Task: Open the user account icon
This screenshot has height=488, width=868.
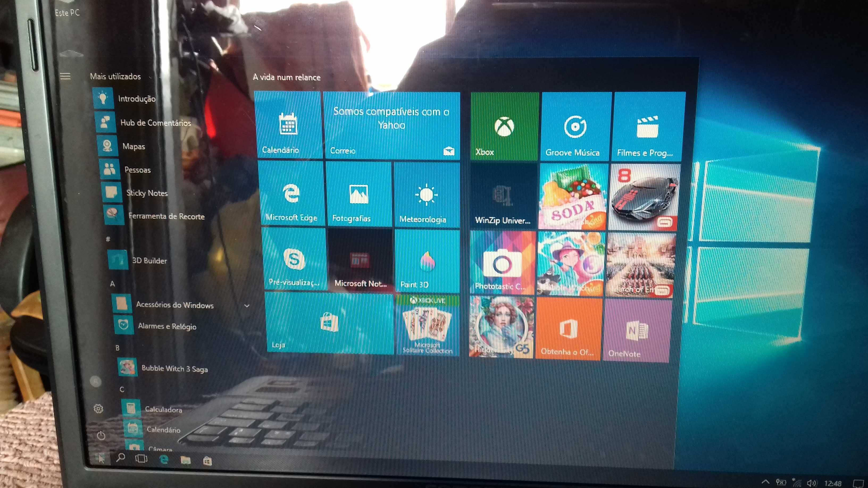Action: point(96,381)
